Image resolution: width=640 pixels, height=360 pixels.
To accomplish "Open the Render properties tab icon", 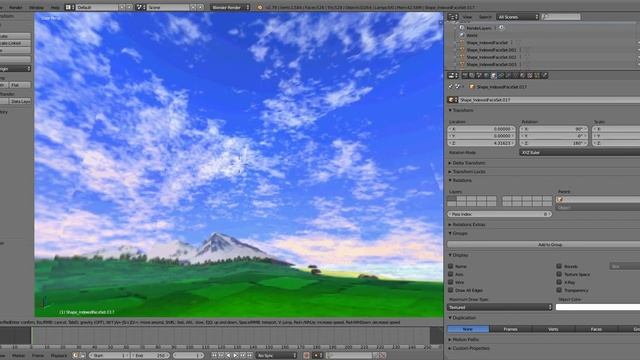I will [465, 76].
